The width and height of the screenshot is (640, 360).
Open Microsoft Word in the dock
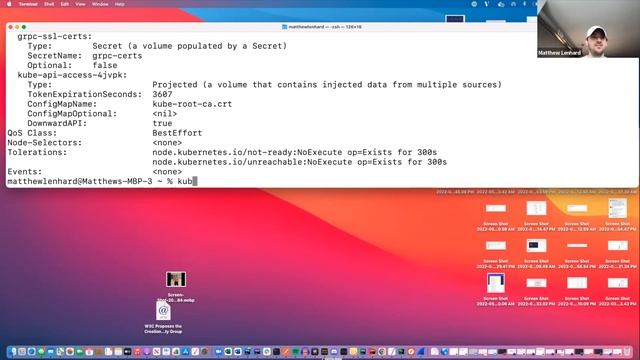pos(238,351)
